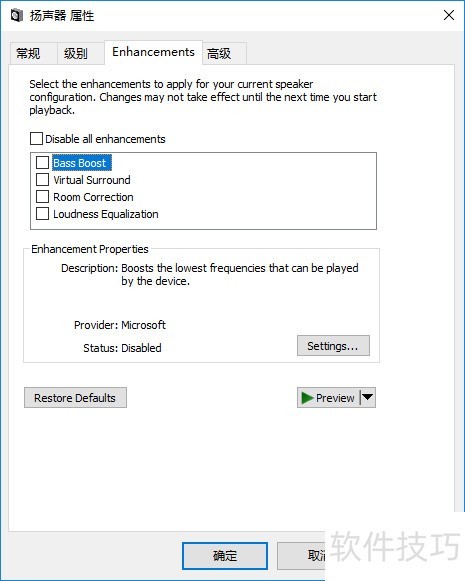Click the speaker icon in title bar
The height and width of the screenshot is (581, 465).
pyautogui.click(x=17, y=16)
